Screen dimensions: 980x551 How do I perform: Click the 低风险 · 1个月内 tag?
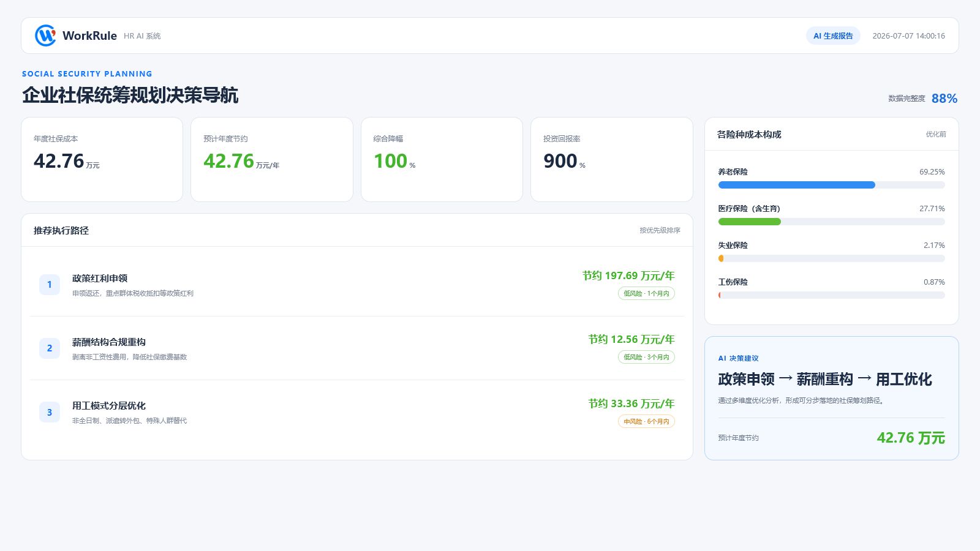(646, 293)
